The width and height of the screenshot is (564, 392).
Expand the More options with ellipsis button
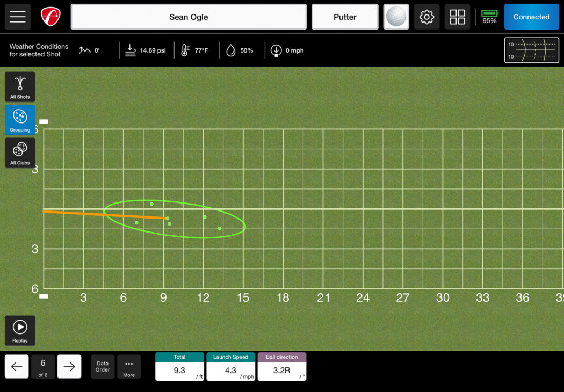pos(129,367)
